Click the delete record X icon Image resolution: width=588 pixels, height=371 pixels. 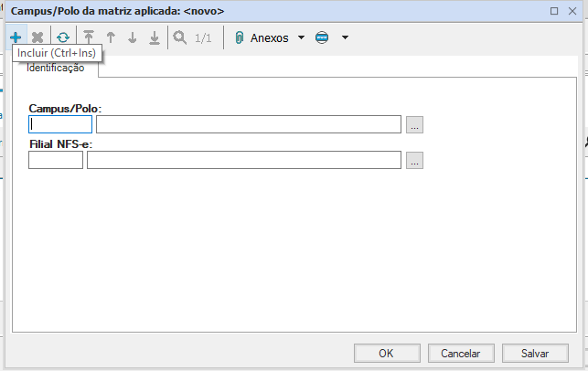pyautogui.click(x=37, y=37)
